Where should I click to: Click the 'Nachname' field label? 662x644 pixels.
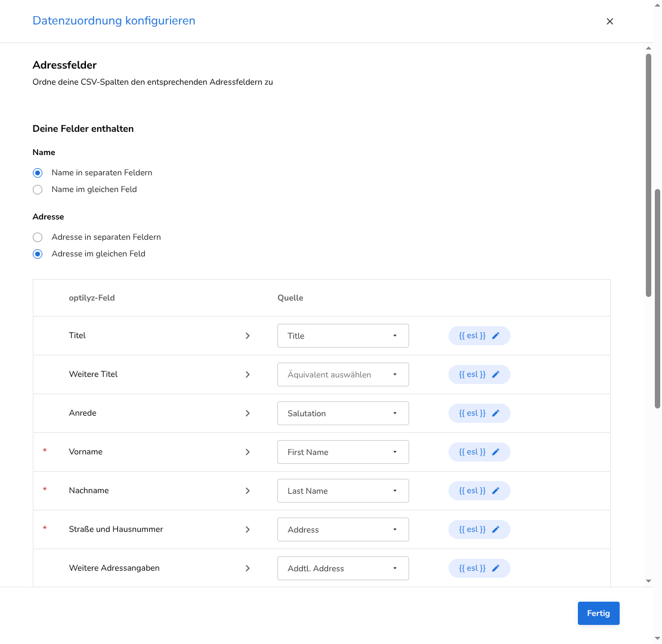click(89, 490)
